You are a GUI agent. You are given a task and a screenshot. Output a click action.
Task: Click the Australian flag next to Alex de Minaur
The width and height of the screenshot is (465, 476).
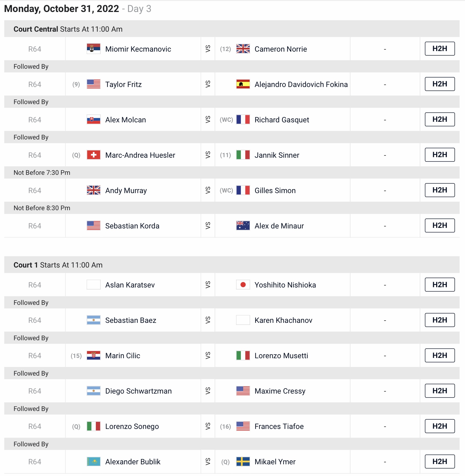tap(243, 226)
